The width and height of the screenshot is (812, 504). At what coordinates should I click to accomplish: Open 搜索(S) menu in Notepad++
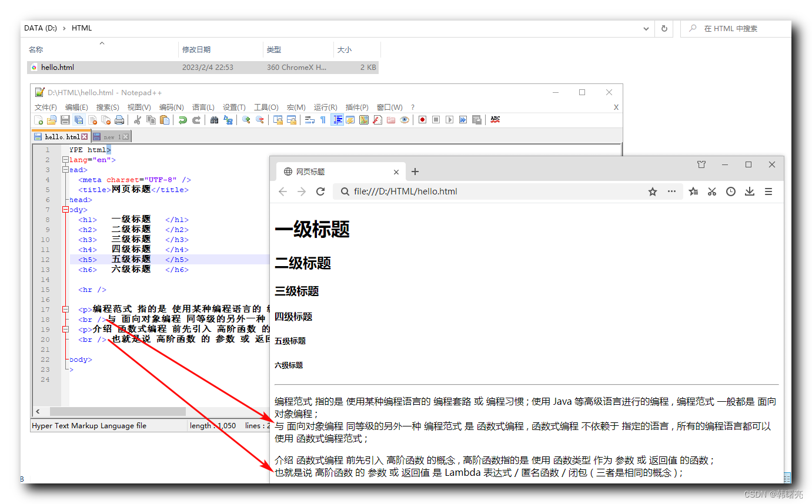tap(108, 107)
